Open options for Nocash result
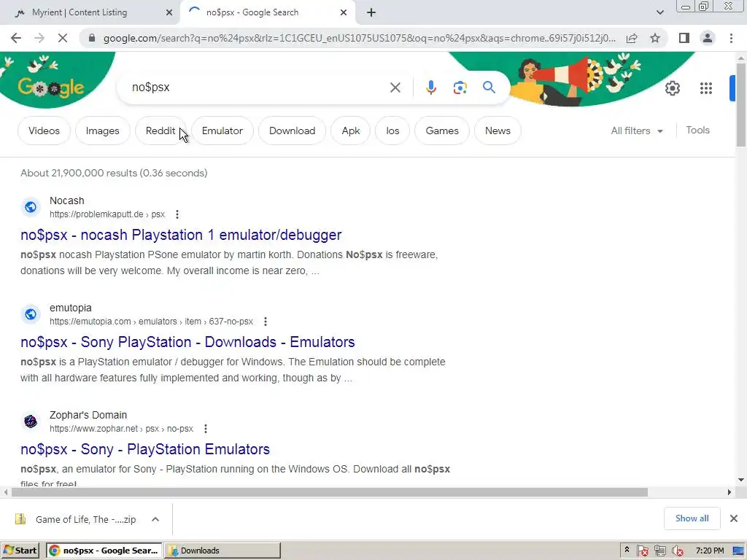747x560 pixels. (x=177, y=214)
